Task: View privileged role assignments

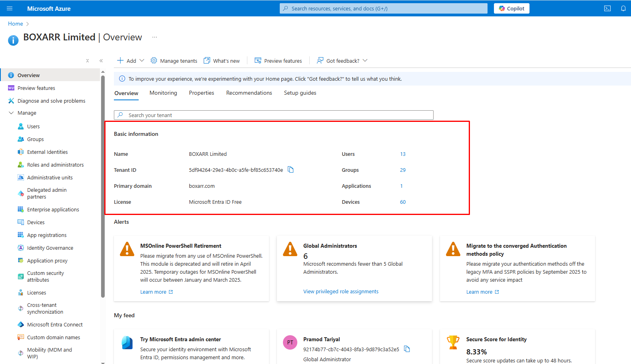Action: click(x=341, y=292)
